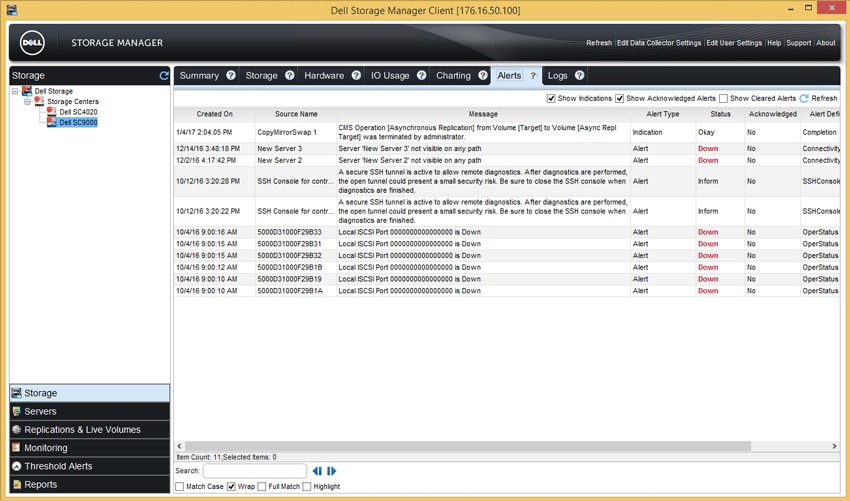Open the Help link in header
Image resolution: width=850 pixels, height=501 pixels.
(x=774, y=43)
